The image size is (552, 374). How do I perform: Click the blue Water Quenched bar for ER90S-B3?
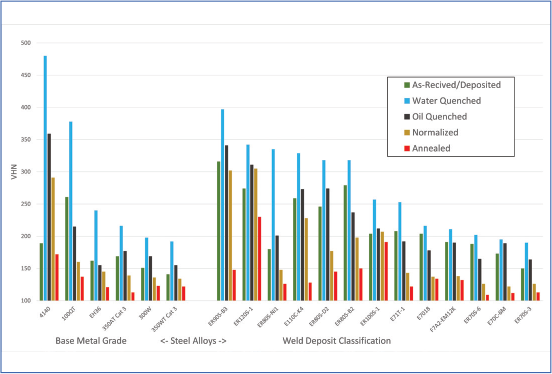(222, 205)
